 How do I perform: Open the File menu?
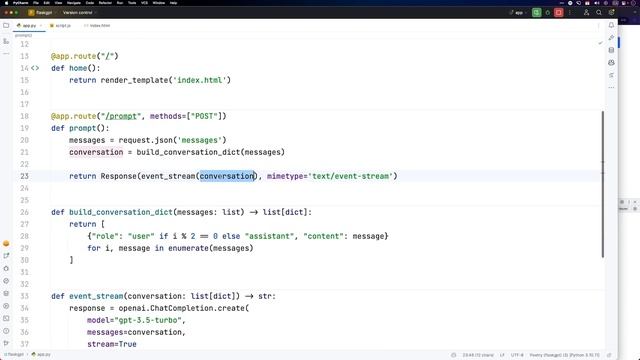[36, 3]
